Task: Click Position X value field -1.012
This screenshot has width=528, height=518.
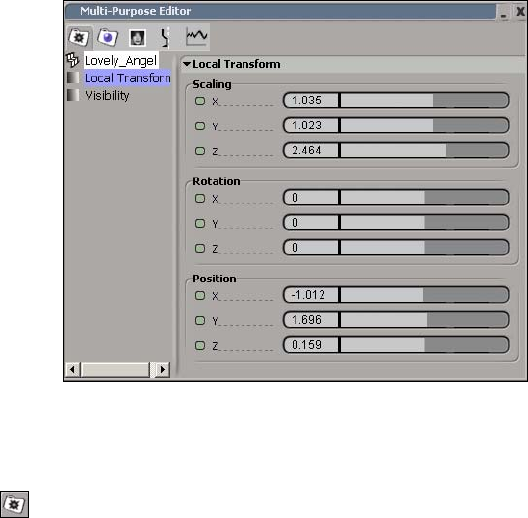Action: 311,295
